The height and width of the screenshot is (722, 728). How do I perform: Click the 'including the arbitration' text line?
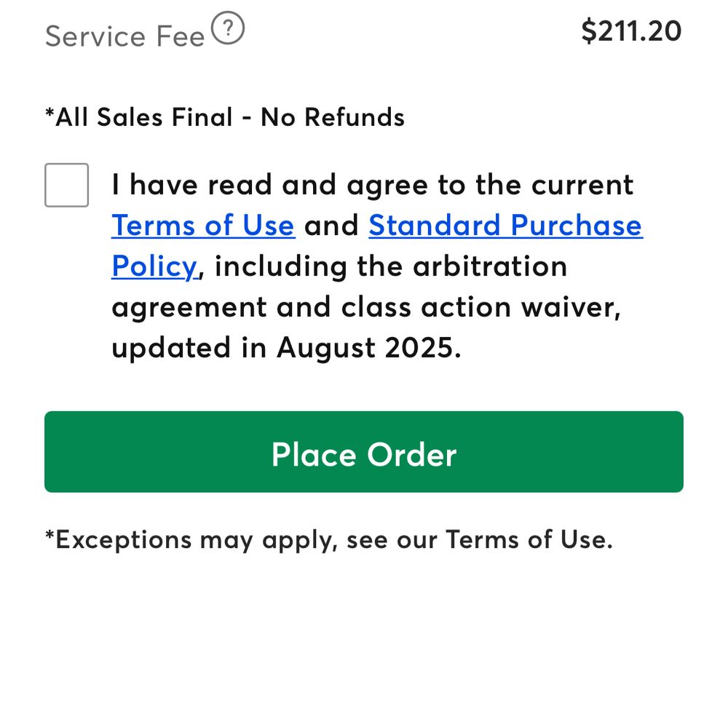tap(391, 266)
